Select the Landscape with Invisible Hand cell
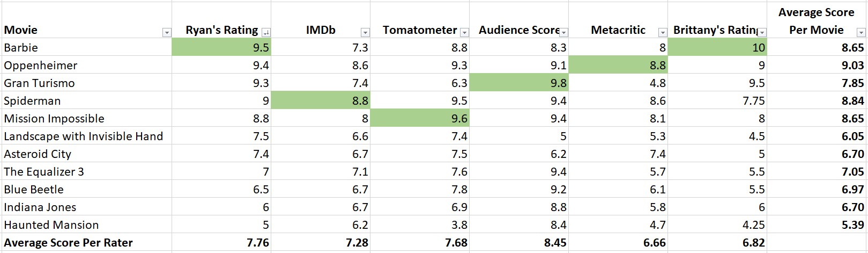This screenshot has width=868, height=253. (x=83, y=136)
